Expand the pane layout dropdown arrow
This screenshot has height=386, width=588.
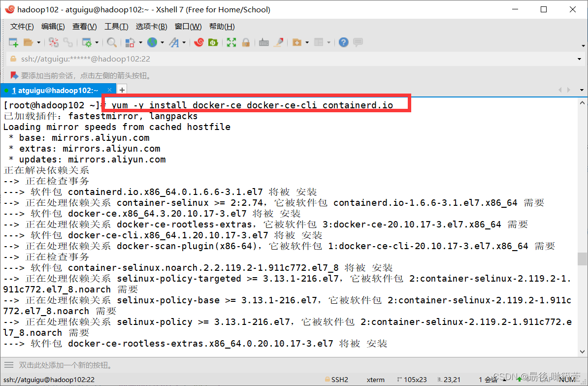(329, 42)
